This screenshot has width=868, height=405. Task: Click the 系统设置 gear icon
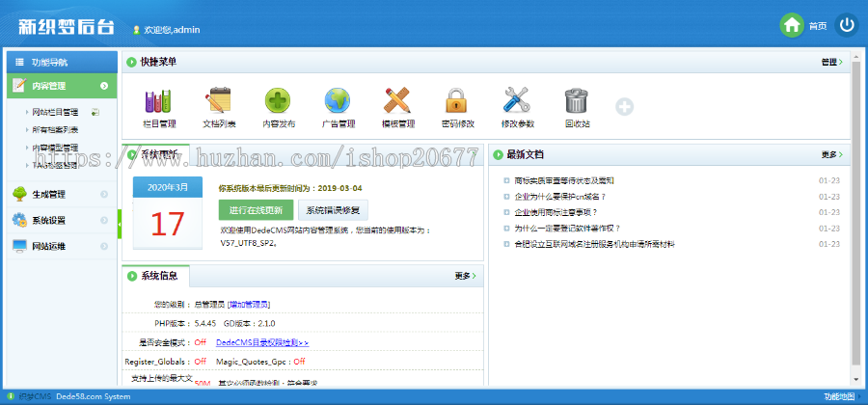coord(19,220)
